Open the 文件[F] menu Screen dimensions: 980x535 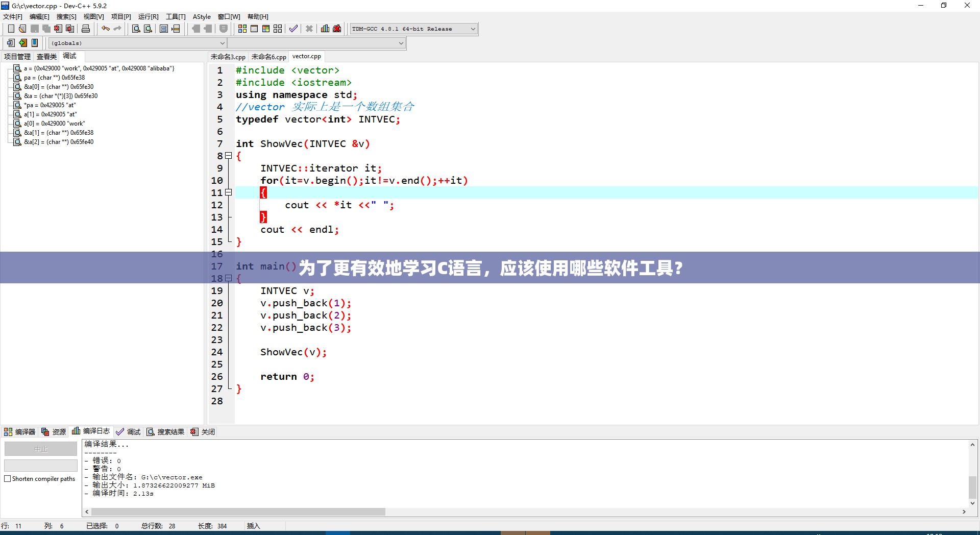pos(13,17)
